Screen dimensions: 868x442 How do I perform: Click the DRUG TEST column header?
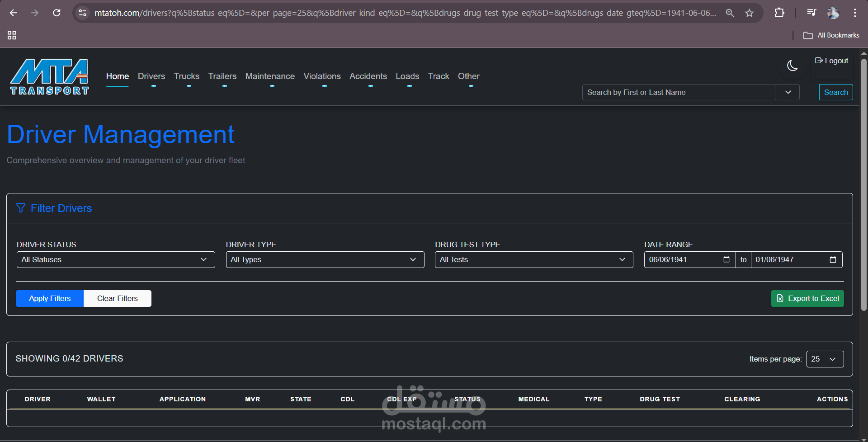660,399
